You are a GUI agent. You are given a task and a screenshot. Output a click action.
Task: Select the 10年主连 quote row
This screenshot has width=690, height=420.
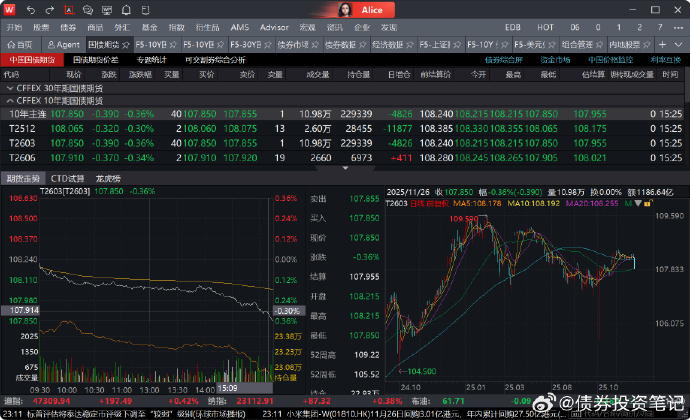[342, 114]
